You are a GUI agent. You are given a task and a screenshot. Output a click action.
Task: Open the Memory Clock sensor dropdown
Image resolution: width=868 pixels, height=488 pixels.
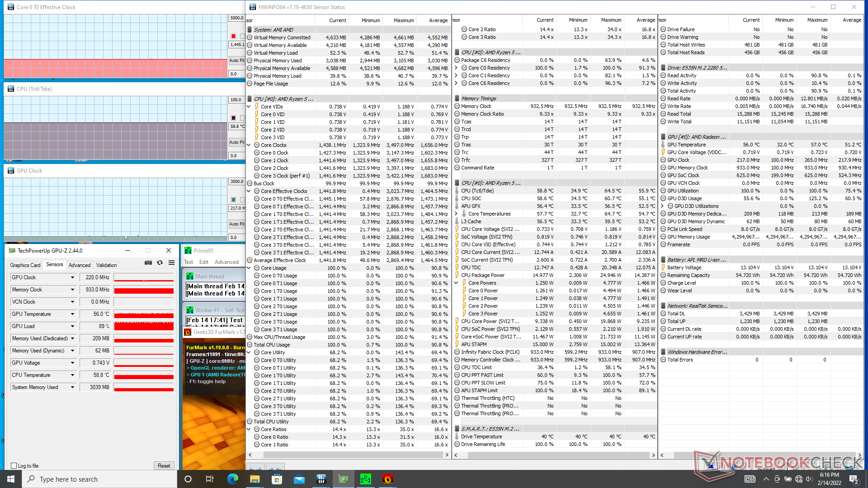point(72,290)
